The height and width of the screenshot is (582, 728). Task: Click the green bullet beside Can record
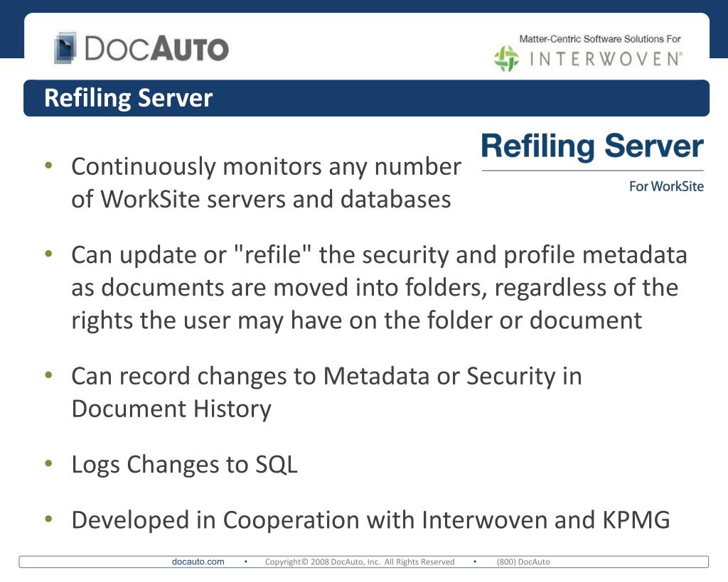pyautogui.click(x=49, y=374)
